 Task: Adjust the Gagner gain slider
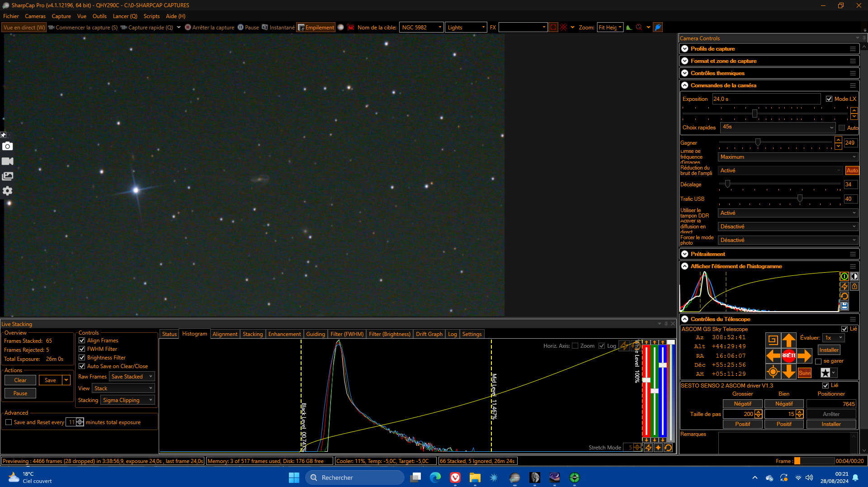pyautogui.click(x=758, y=142)
